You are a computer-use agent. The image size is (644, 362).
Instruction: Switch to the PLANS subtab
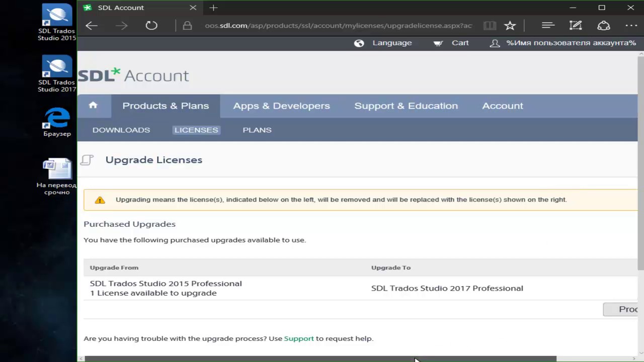click(257, 130)
